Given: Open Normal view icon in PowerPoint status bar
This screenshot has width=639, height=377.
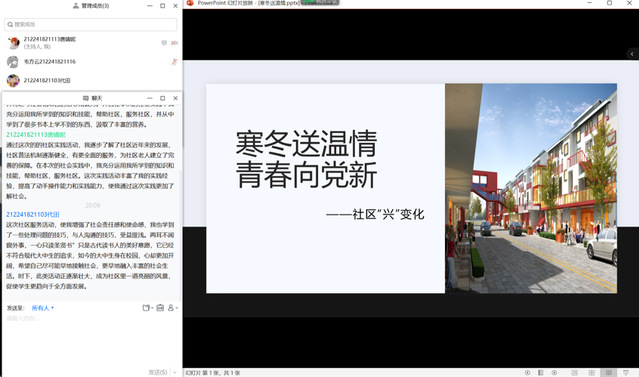Looking at the screenshot, I should tap(575, 373).
